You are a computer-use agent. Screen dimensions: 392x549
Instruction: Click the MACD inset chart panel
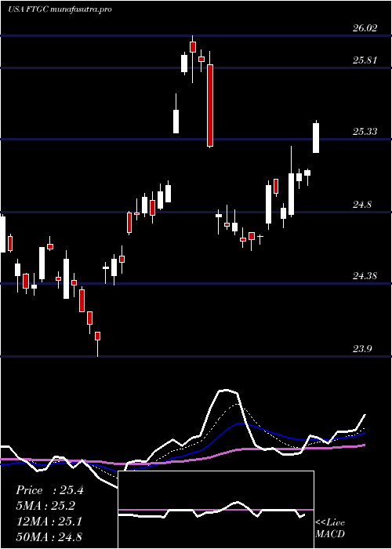(216, 510)
